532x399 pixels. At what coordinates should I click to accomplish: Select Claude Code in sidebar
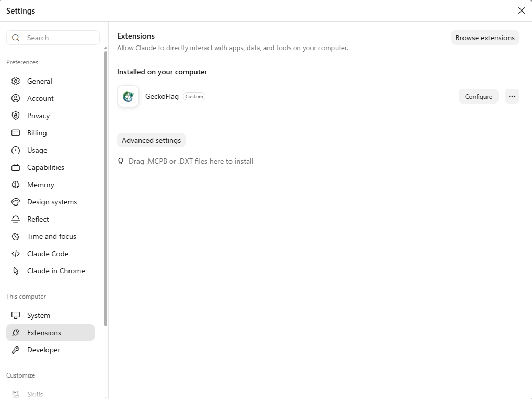point(50,254)
